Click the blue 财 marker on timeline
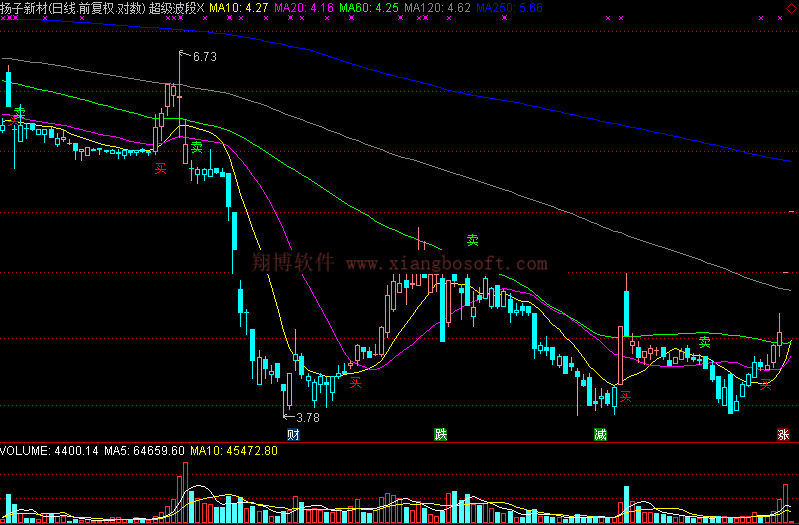The height and width of the screenshot is (525, 799). (x=293, y=435)
